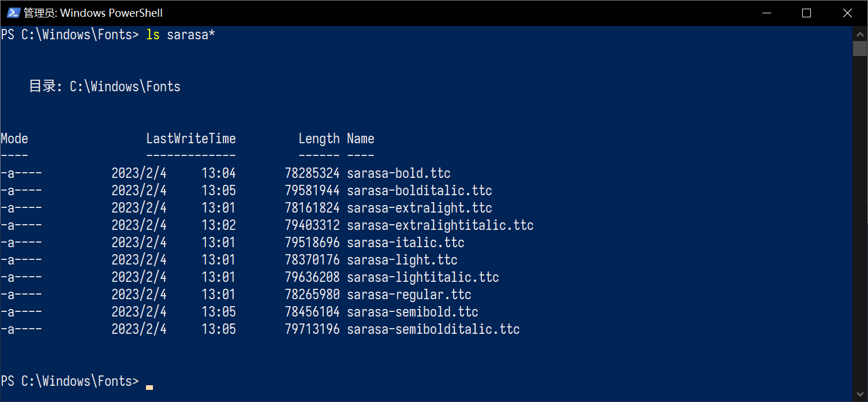
Task: Click the PowerShell icon in the title bar
Action: click(12, 12)
